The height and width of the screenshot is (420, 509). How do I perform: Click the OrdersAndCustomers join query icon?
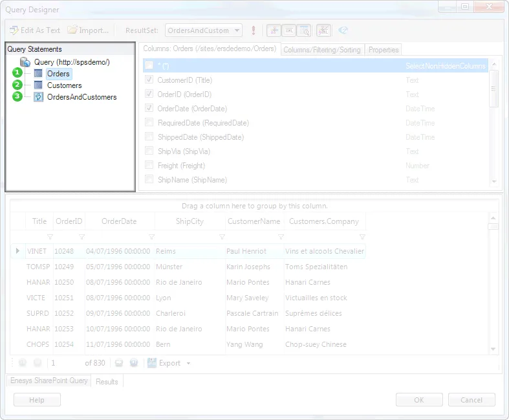(38, 97)
